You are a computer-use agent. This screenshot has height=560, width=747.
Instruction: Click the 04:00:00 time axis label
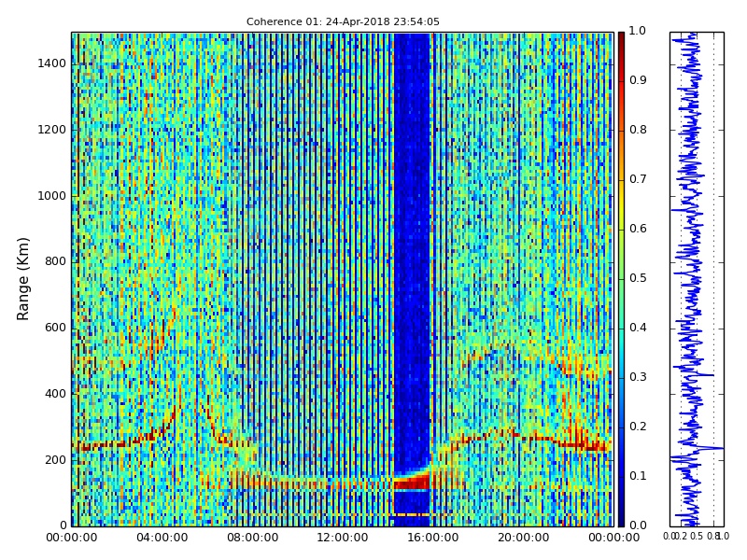coord(162,538)
